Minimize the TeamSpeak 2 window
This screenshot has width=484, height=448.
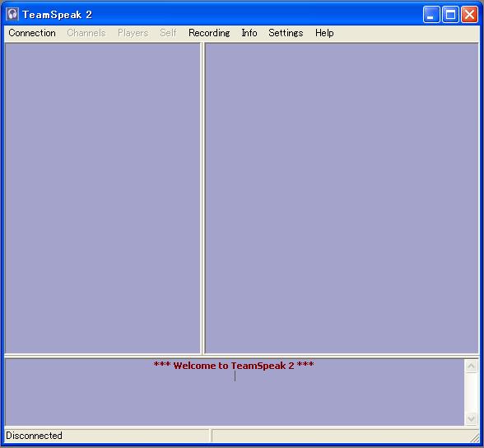click(x=431, y=15)
